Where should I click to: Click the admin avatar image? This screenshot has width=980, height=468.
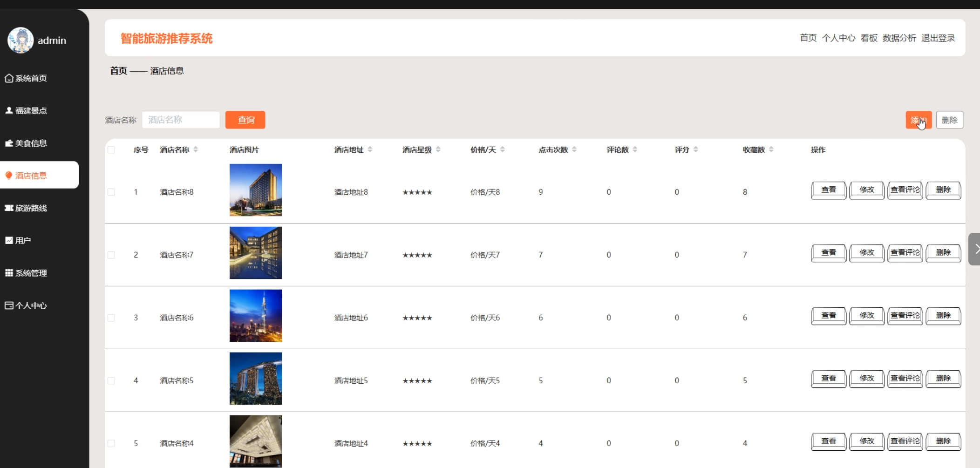pyautogui.click(x=20, y=40)
